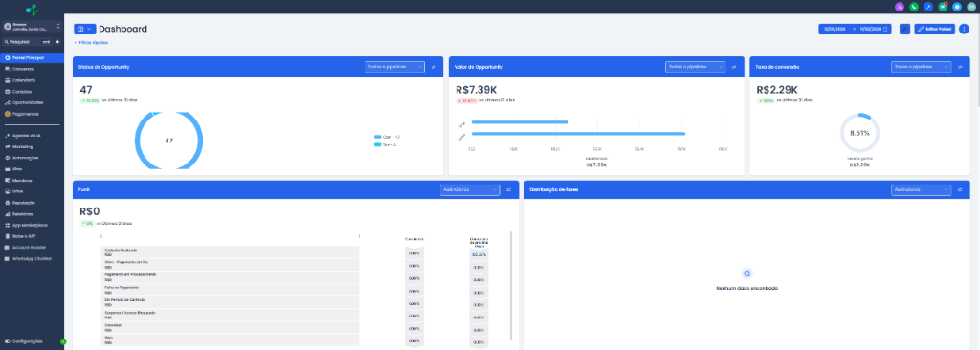Navigate to Oportunidades in the sidebar

[x=32, y=102]
